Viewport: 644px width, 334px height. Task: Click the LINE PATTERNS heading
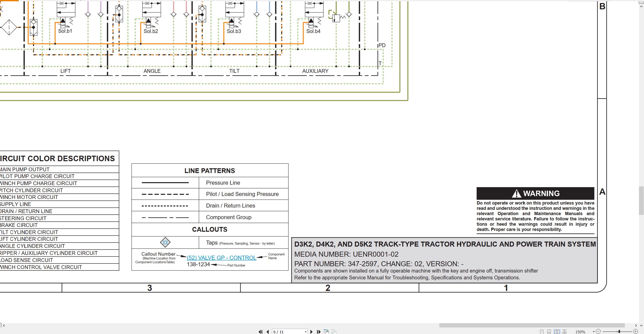click(x=210, y=171)
